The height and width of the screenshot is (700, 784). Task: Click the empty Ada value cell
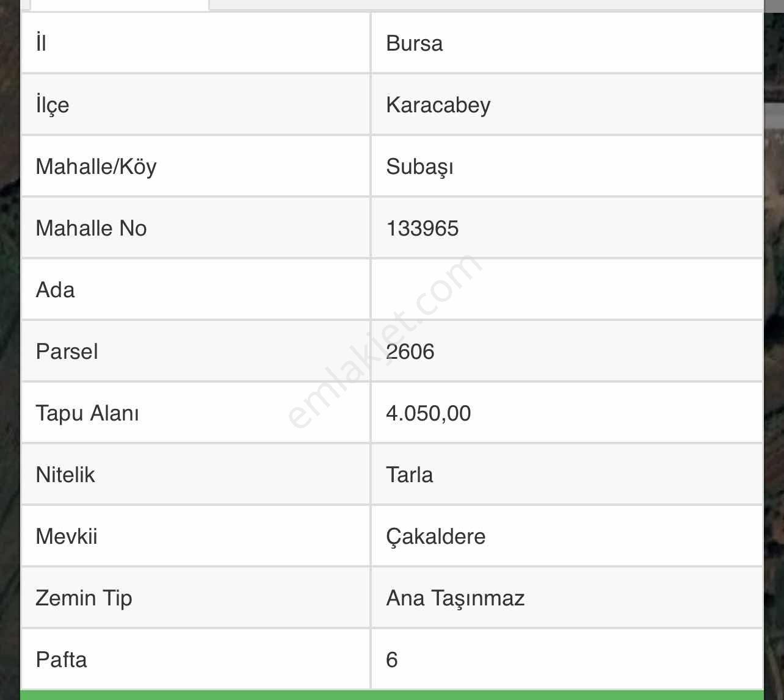tap(566, 290)
